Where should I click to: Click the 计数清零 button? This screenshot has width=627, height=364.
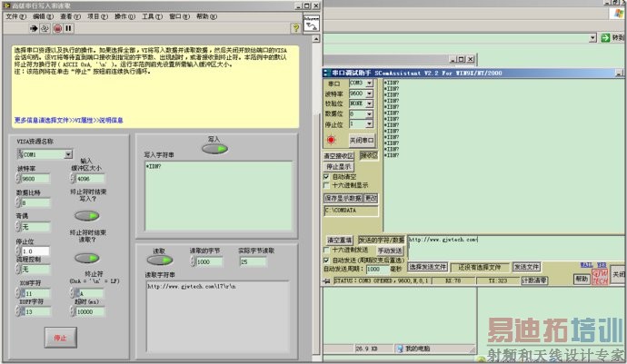534,280
